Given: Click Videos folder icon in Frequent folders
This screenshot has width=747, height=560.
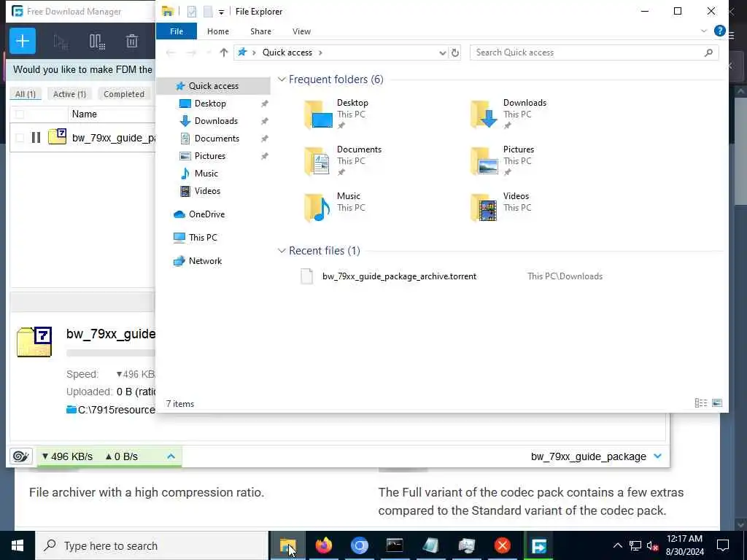Looking at the screenshot, I should click(484, 208).
